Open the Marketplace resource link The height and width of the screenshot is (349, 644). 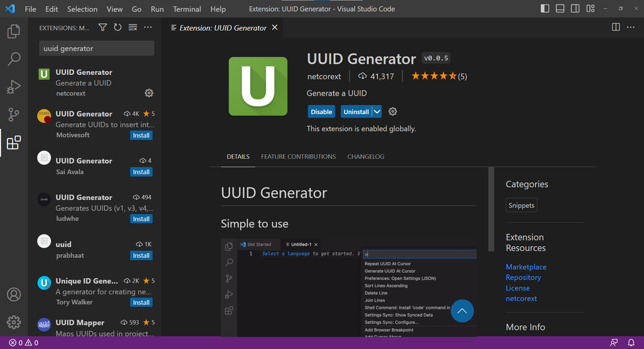[x=526, y=267]
